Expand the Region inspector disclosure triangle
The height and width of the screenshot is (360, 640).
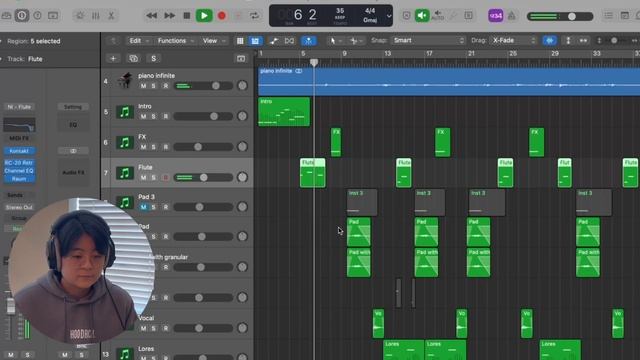(x=2, y=41)
